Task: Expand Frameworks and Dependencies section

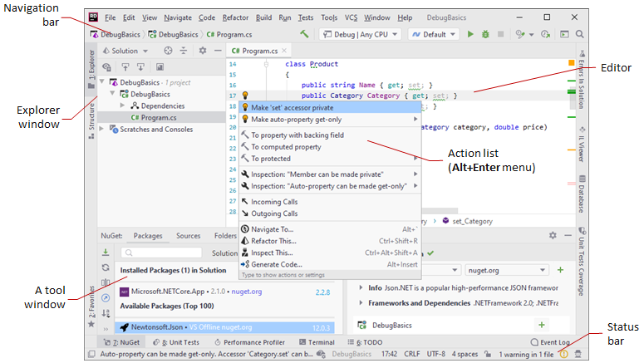Action: pos(361,303)
